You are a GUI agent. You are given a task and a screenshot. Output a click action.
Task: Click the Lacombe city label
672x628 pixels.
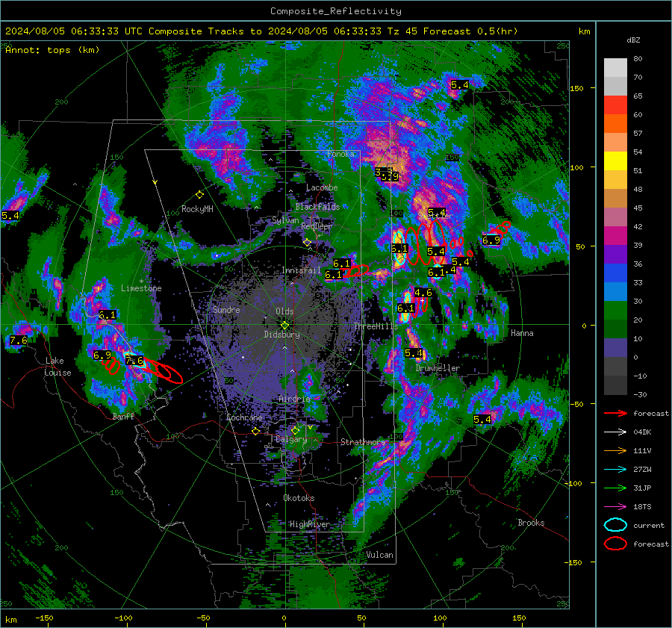(322, 187)
